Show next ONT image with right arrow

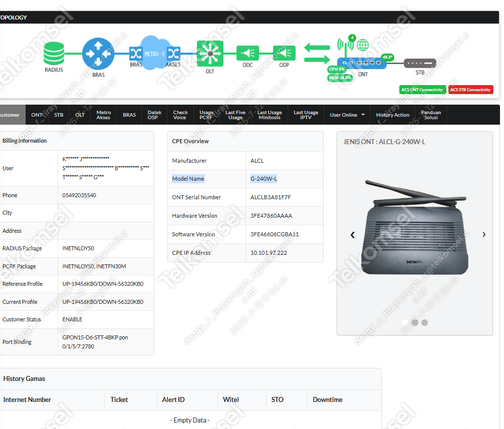484,235
